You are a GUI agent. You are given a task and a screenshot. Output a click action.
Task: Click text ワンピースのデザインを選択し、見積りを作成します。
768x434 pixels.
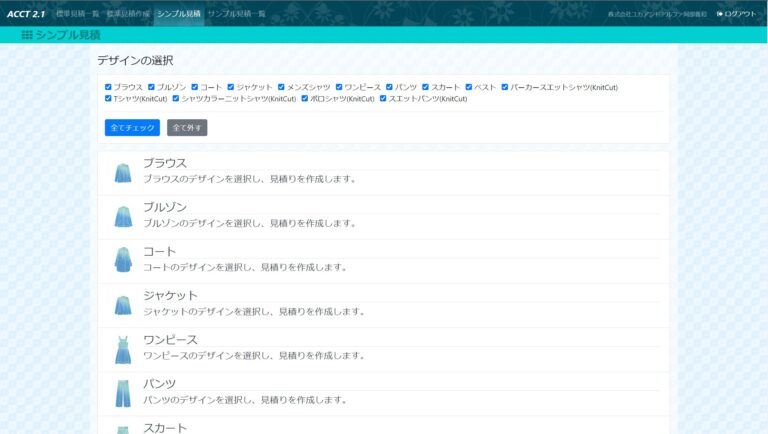tap(254, 356)
